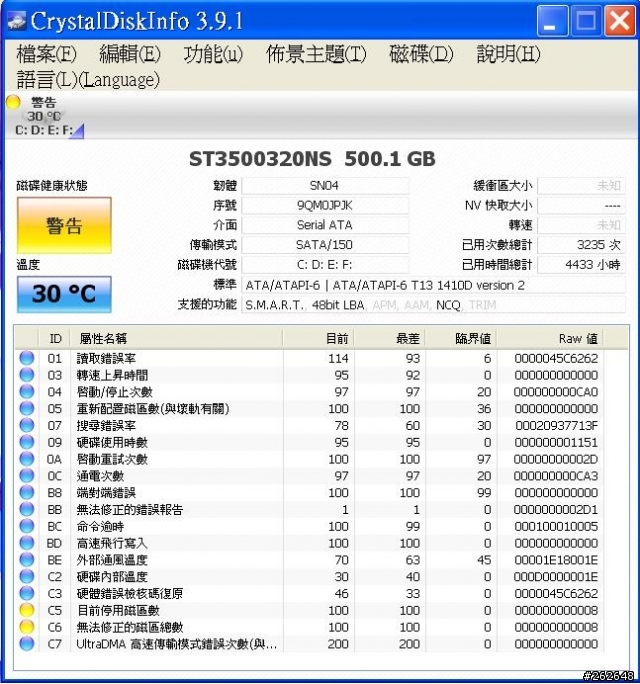The image size is (640, 684).
Task: Click the Raw 值 column header
Action: (x=550, y=339)
